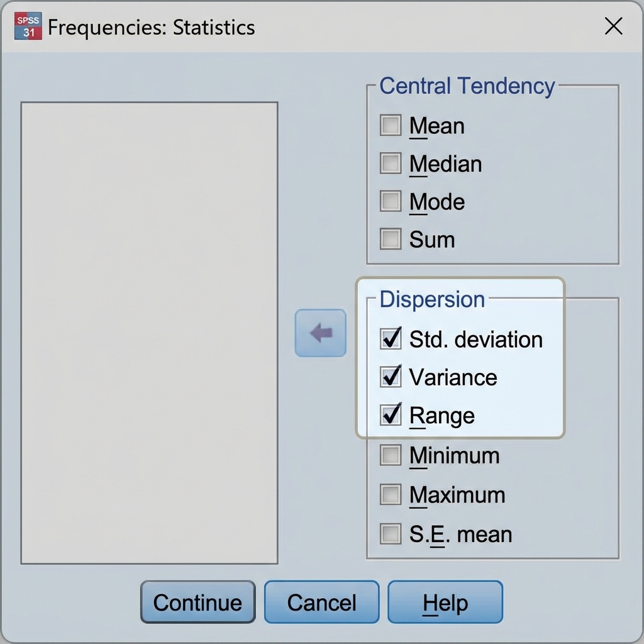
Task: Select the Dispersion group heading
Action: tap(432, 299)
